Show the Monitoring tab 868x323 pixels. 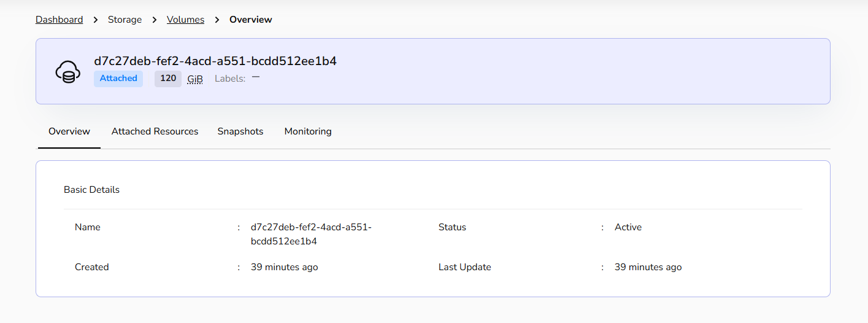click(x=308, y=131)
